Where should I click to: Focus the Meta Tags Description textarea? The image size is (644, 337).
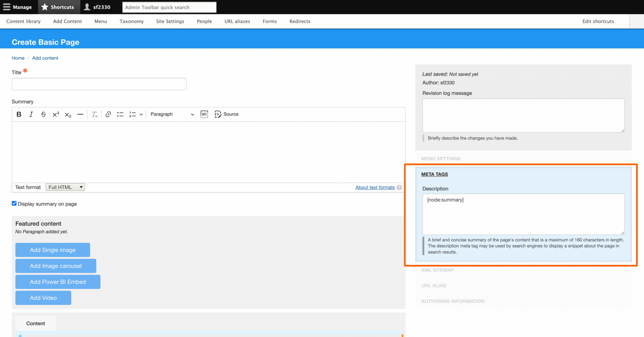click(523, 214)
